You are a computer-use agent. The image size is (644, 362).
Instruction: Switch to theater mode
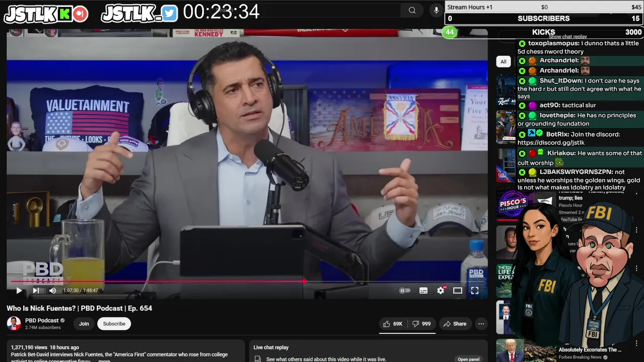(457, 291)
